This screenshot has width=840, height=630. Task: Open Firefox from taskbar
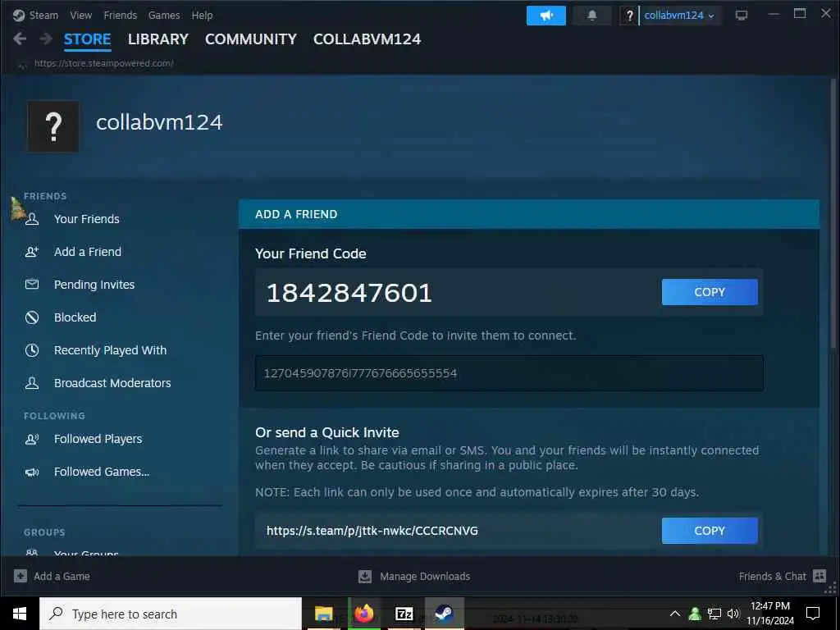pos(364,614)
